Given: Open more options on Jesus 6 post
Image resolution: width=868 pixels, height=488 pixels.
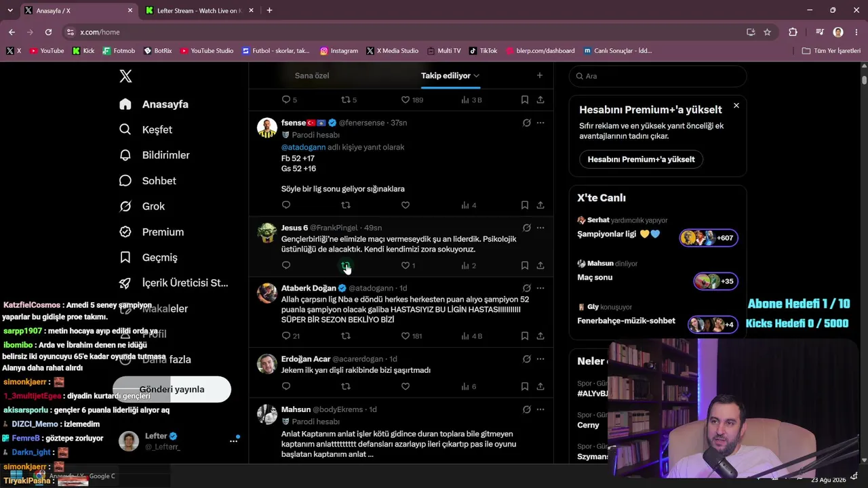Looking at the screenshot, I should tap(540, 228).
